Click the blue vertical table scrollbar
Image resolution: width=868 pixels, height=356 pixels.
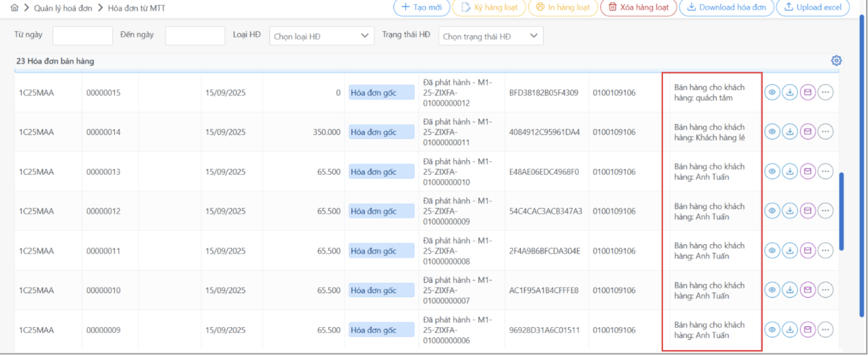tap(841, 211)
